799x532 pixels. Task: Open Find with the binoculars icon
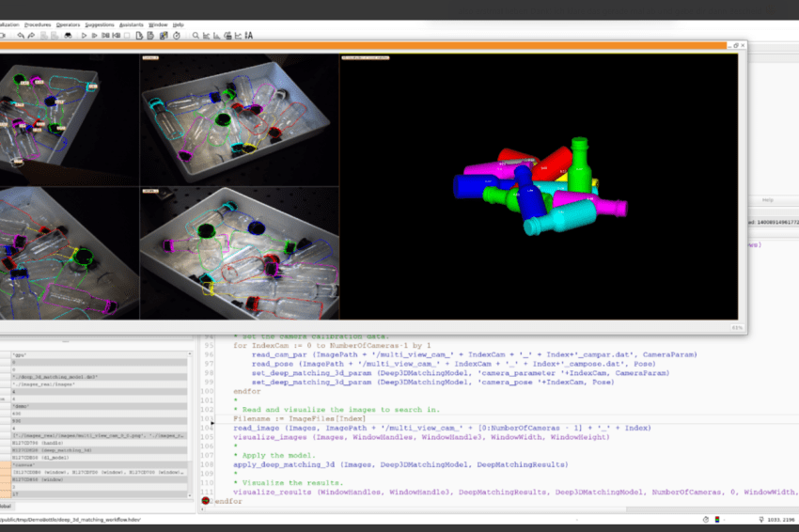pyautogui.click(x=68, y=36)
